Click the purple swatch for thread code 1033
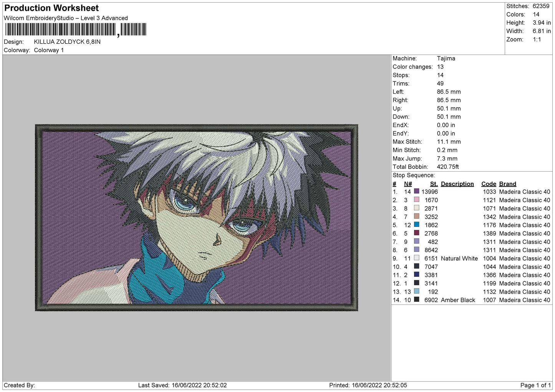555x392 pixels. coord(416,192)
